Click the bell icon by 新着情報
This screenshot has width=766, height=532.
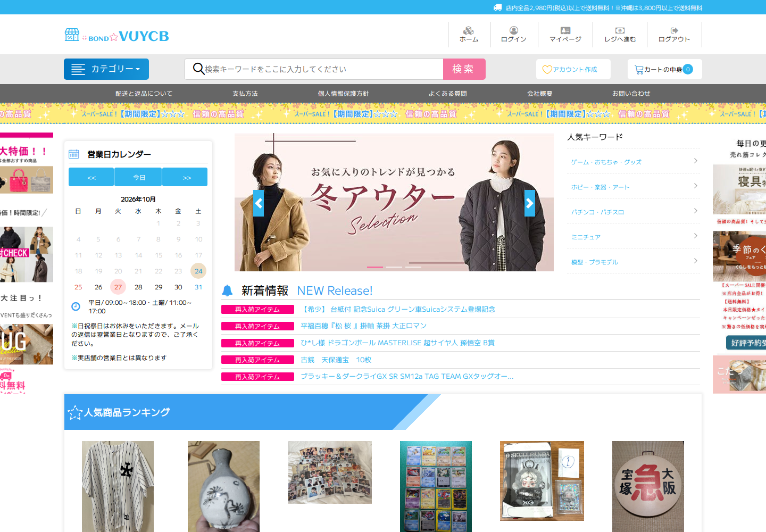pos(227,290)
